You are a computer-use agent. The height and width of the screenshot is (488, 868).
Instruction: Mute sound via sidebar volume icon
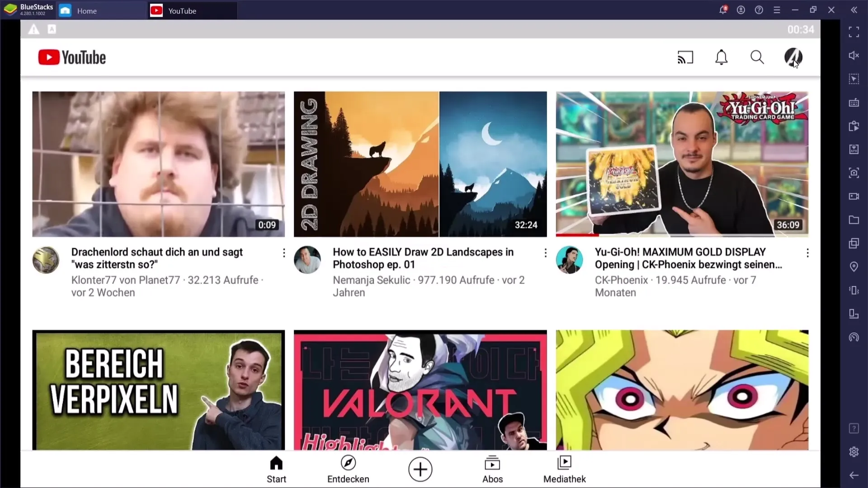[x=854, y=55]
